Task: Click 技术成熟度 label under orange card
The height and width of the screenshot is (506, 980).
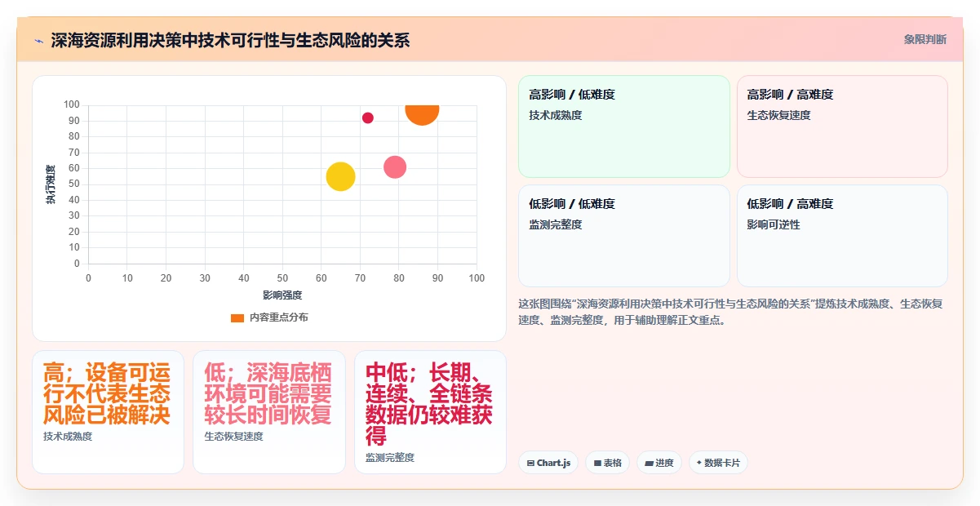Action: pyautogui.click(x=68, y=437)
